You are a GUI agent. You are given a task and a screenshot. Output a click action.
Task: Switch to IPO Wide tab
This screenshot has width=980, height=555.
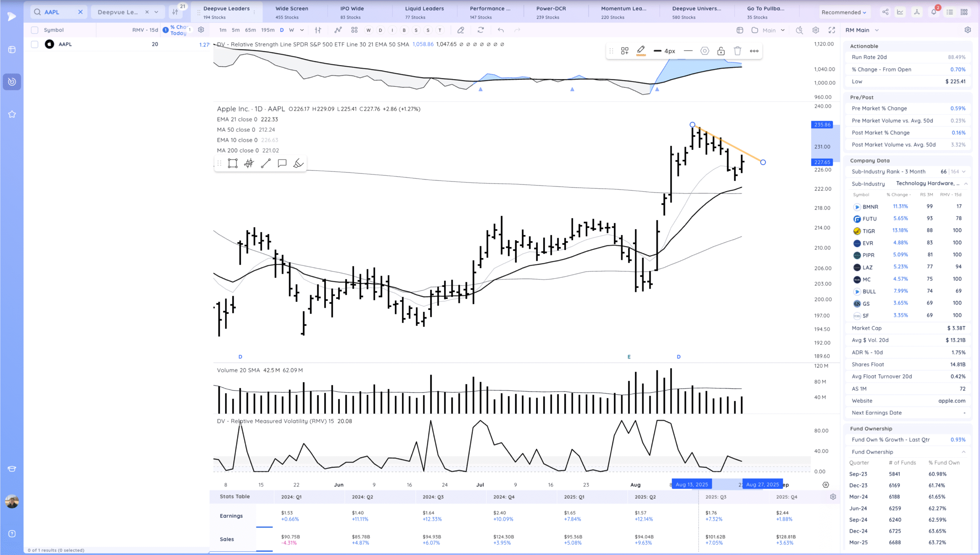pos(352,12)
